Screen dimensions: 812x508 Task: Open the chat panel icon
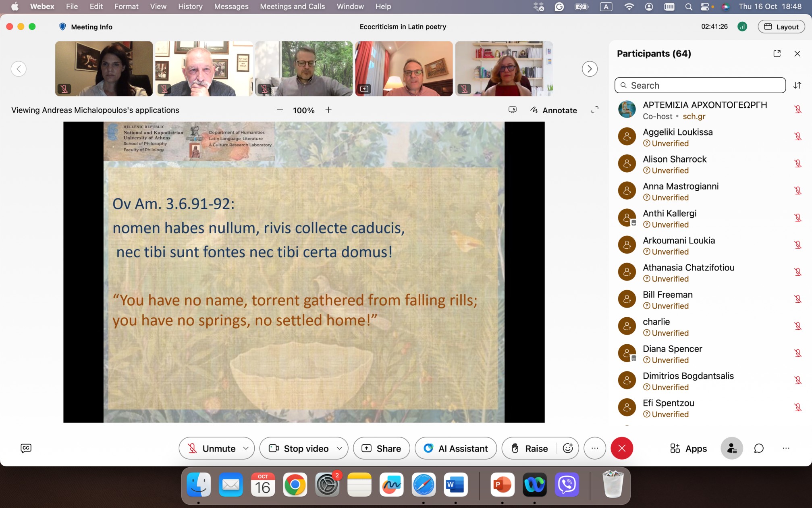759,448
